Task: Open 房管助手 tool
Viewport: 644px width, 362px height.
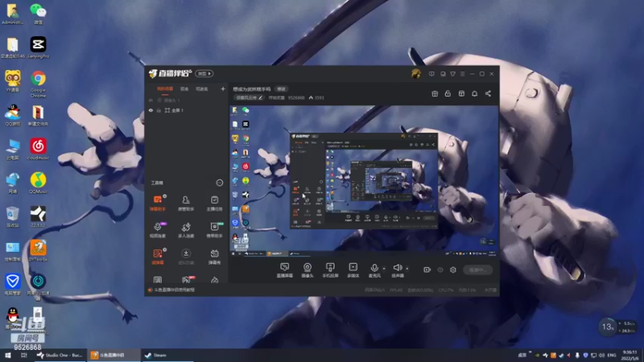Action: click(186, 204)
